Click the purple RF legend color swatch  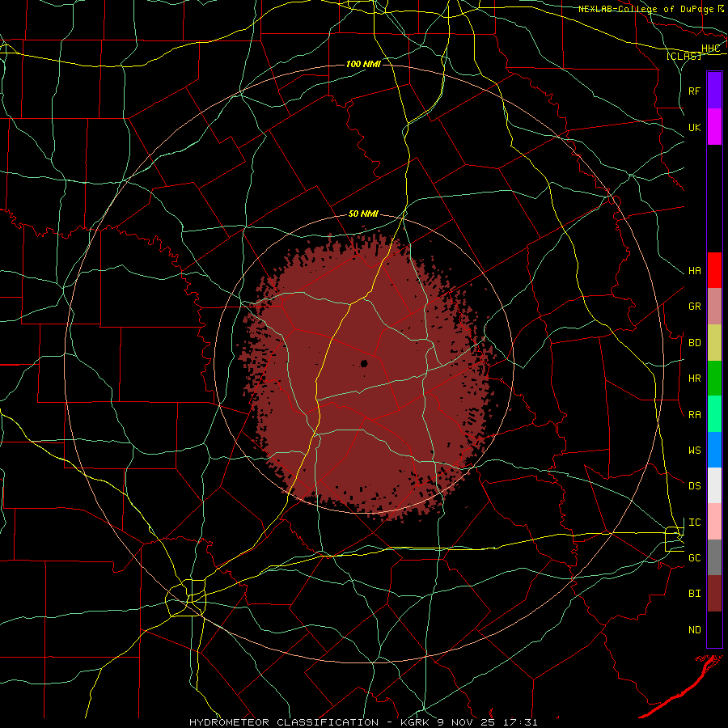(x=714, y=91)
